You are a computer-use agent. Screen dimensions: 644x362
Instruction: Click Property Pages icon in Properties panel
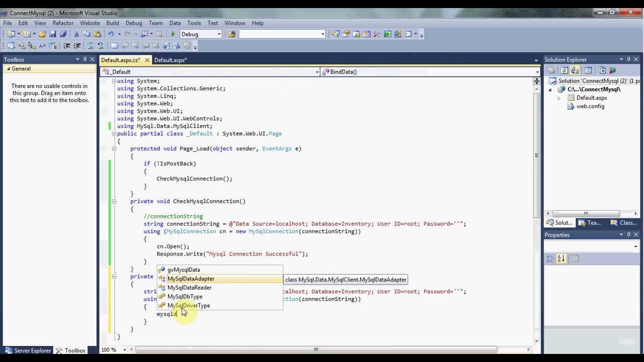pyautogui.click(x=575, y=258)
